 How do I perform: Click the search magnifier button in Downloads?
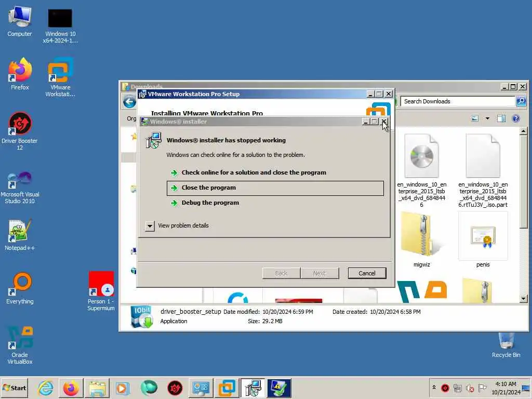coord(521,101)
